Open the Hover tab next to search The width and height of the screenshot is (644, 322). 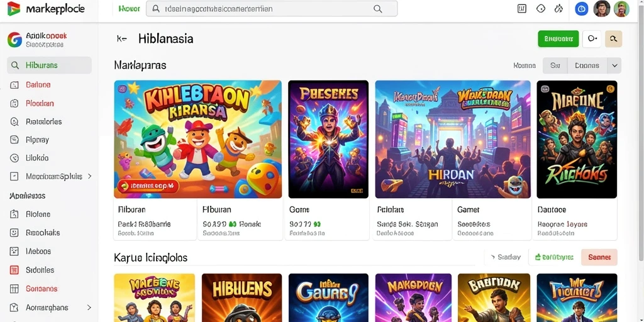tap(129, 9)
